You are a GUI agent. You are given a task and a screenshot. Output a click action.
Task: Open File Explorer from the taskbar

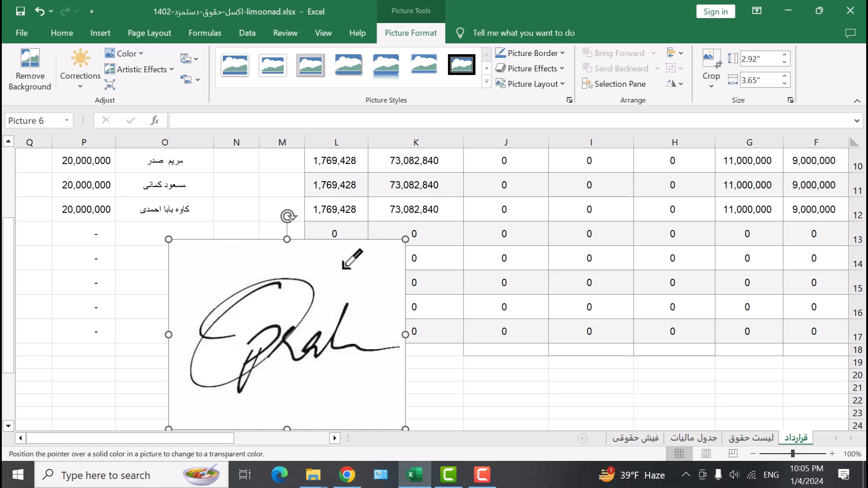click(x=313, y=475)
